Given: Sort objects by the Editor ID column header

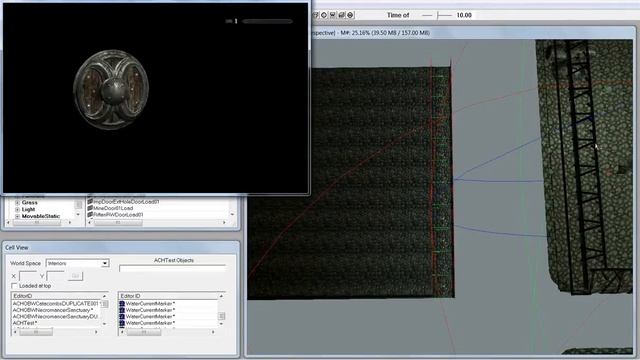Looking at the screenshot, I should coord(168,296).
